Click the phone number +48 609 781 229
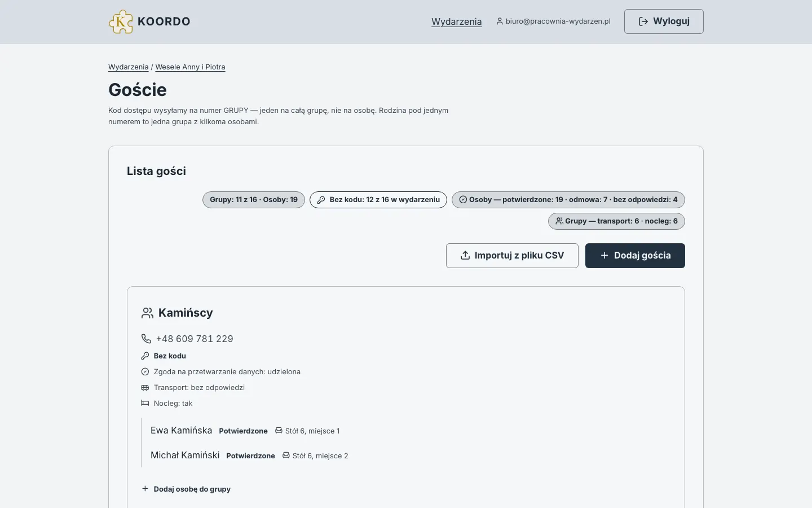 pos(195,339)
